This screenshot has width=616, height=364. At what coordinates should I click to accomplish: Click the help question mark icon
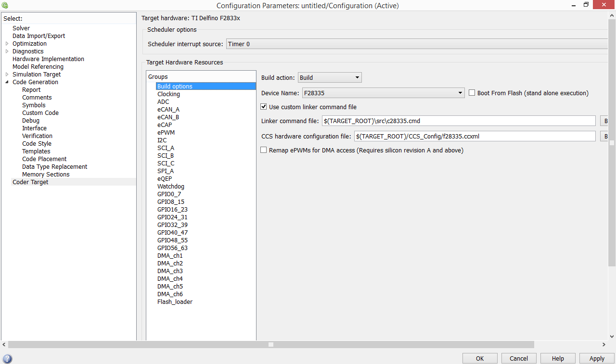(7, 359)
